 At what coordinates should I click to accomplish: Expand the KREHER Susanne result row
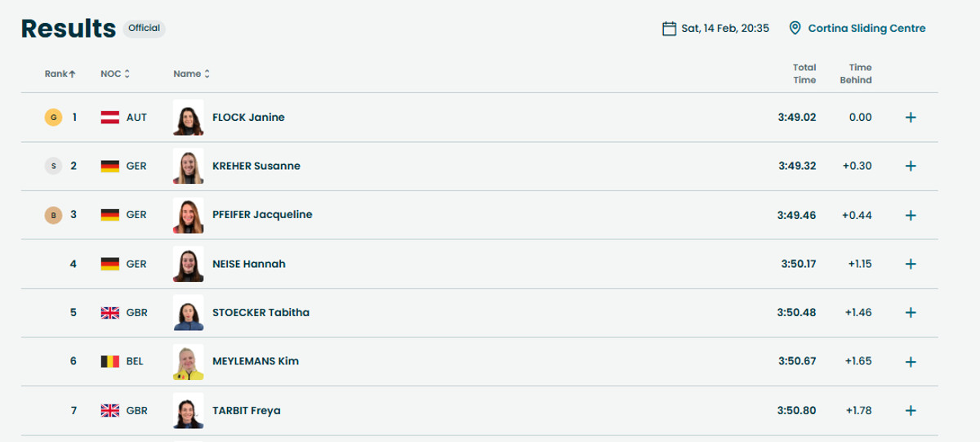(x=911, y=166)
